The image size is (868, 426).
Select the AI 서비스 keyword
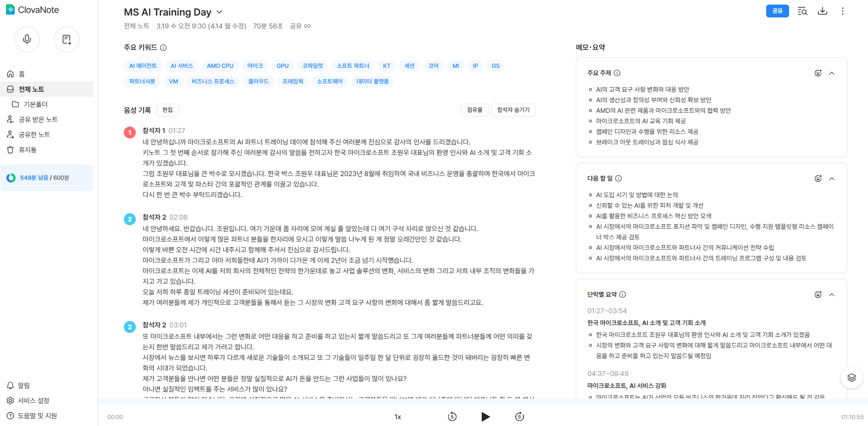[182, 66]
